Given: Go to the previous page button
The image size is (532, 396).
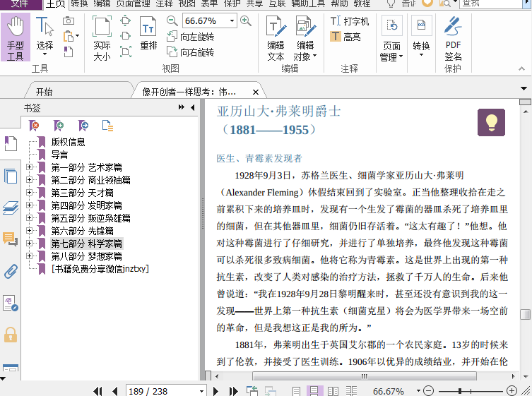Looking at the screenshot, I should (x=114, y=391).
